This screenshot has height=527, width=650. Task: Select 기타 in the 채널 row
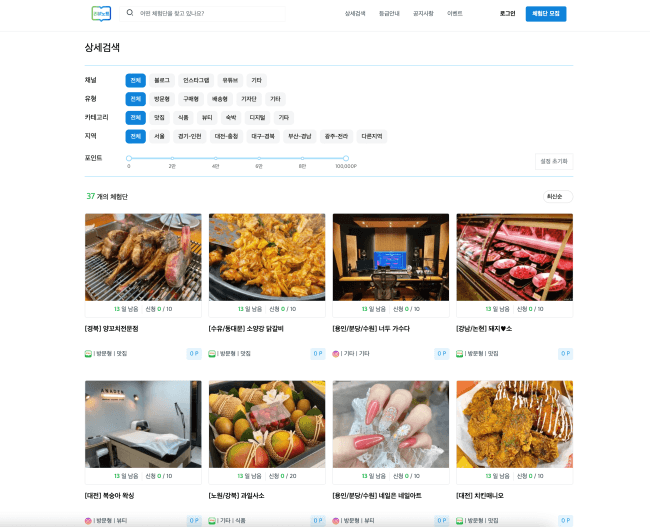pyautogui.click(x=257, y=80)
